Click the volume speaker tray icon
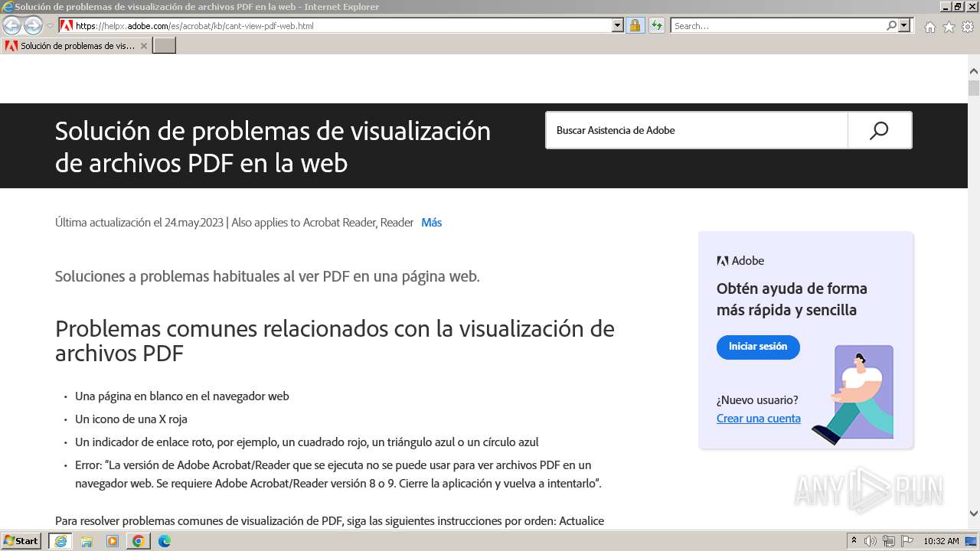 click(x=871, y=541)
